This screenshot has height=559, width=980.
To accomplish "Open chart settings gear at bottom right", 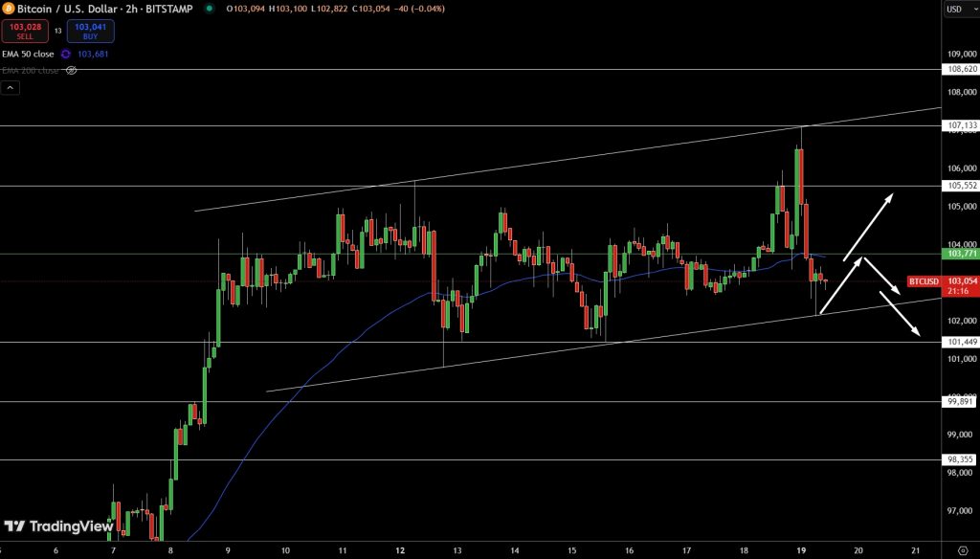I will pyautogui.click(x=963, y=550).
